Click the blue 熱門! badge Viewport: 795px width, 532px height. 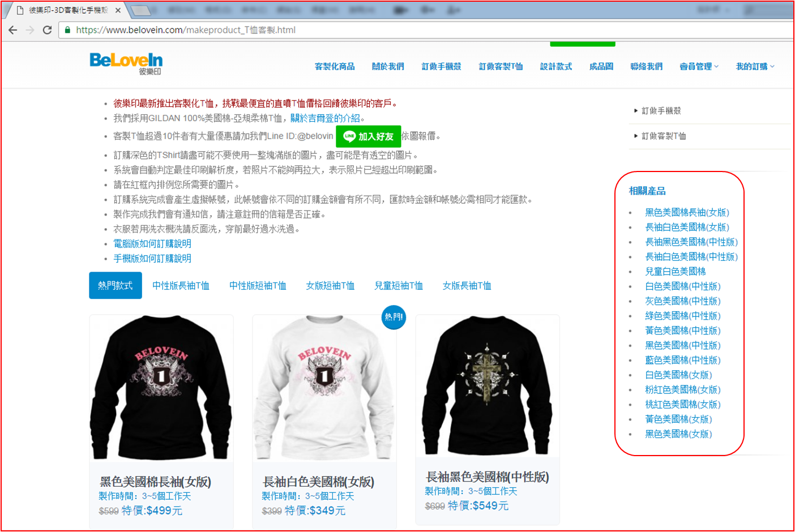[x=394, y=317]
